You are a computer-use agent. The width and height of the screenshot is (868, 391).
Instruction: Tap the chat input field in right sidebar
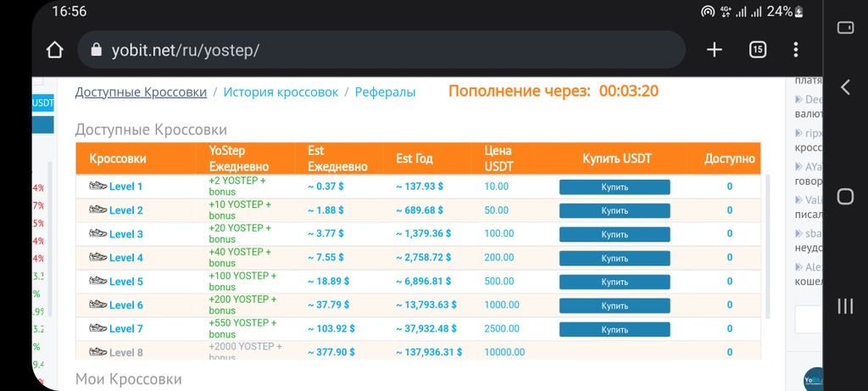tap(809, 320)
